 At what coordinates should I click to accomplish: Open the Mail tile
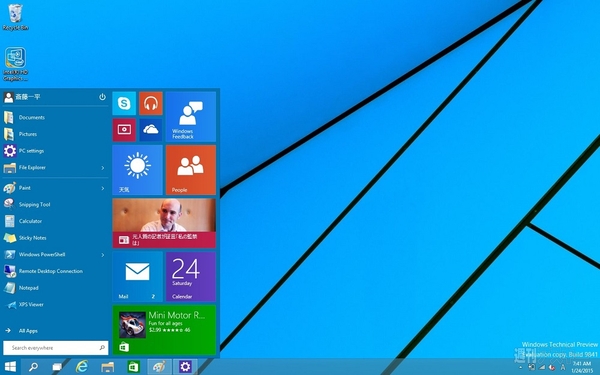[x=137, y=276]
